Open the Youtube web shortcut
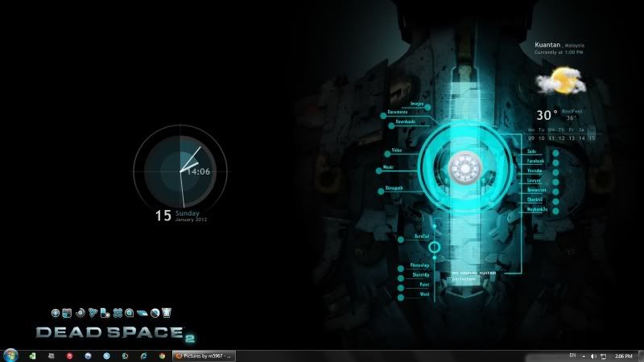Viewport: 644px width, 362px height. (x=535, y=171)
